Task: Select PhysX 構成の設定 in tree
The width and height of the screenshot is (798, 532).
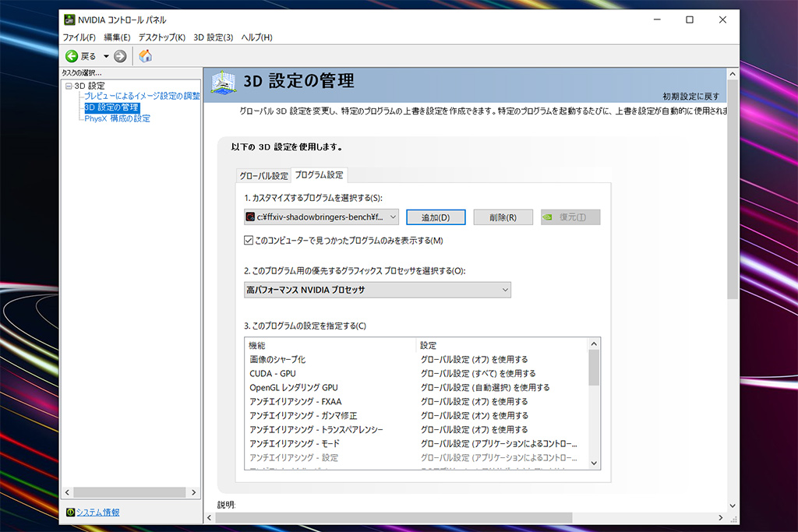Action: tap(117, 118)
